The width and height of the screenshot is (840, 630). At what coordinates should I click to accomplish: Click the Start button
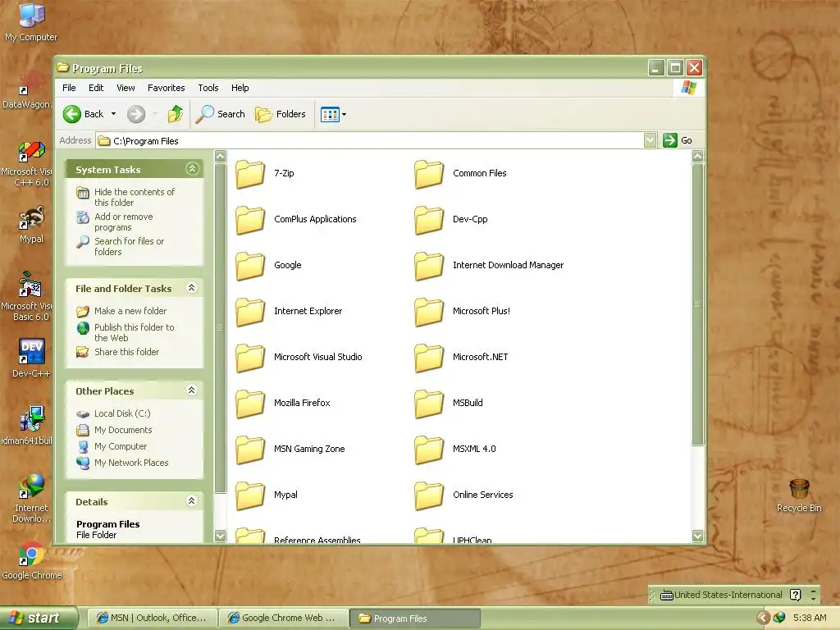coord(39,619)
